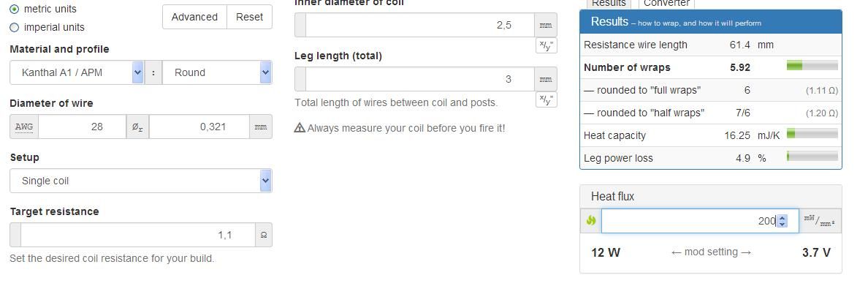The width and height of the screenshot is (868, 286).
Task: Click the mW/mm² heat flux unit label
Action: [820, 221]
